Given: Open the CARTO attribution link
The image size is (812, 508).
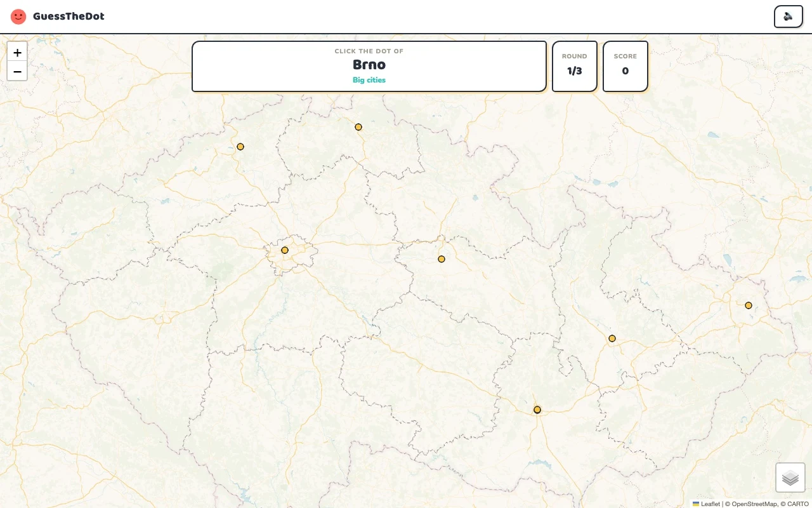Looking at the screenshot, I should coord(798,504).
